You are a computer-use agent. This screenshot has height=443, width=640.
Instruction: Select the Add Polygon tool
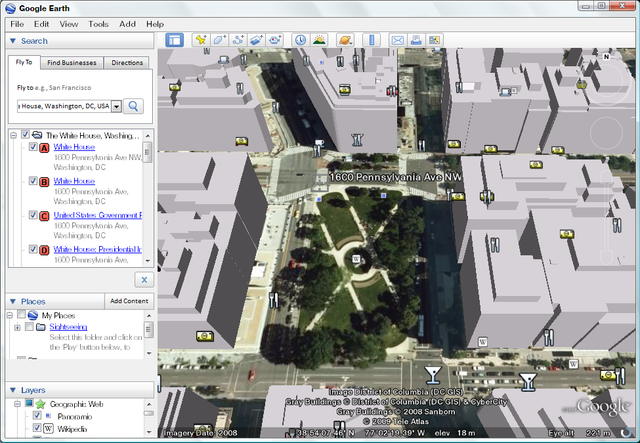(x=219, y=40)
